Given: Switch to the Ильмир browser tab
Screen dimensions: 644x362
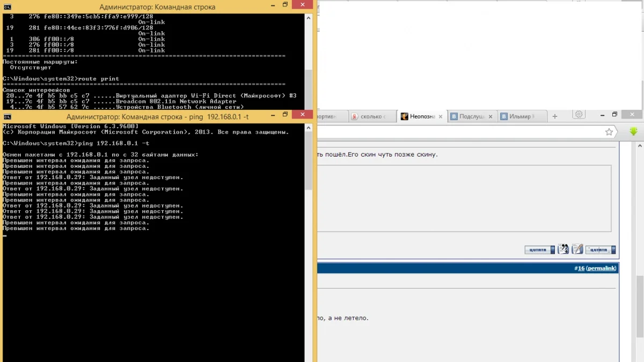Looking at the screenshot, I should (522, 116).
